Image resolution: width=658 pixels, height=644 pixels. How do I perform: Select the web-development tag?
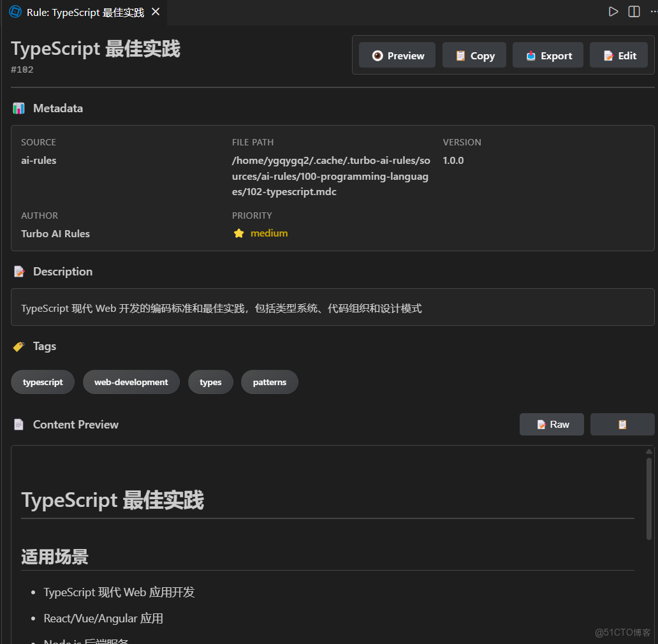(x=131, y=381)
